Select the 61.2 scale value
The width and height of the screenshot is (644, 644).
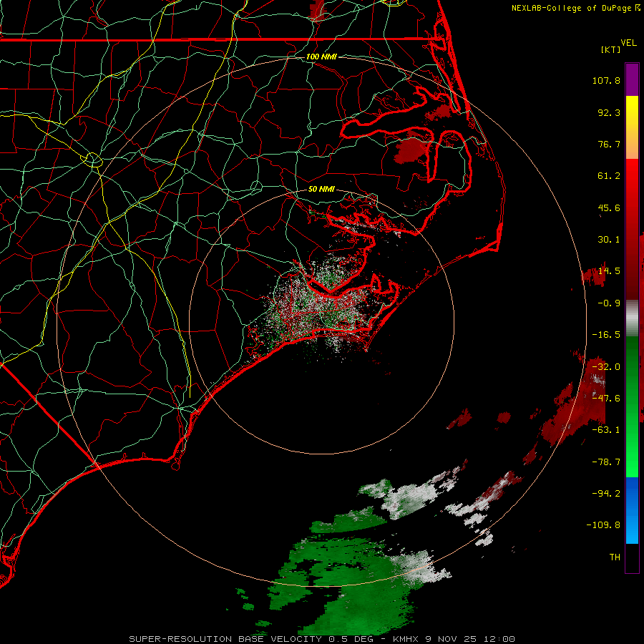[609, 176]
